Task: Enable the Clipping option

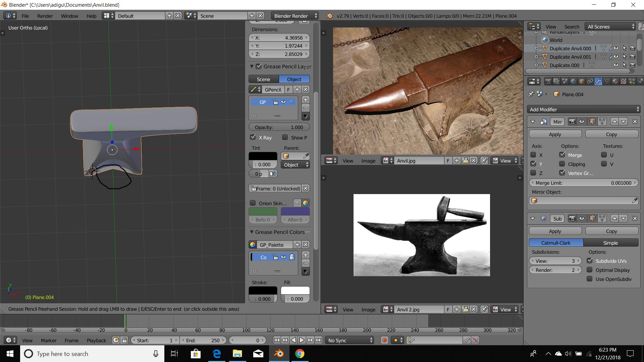Action: pos(562,164)
